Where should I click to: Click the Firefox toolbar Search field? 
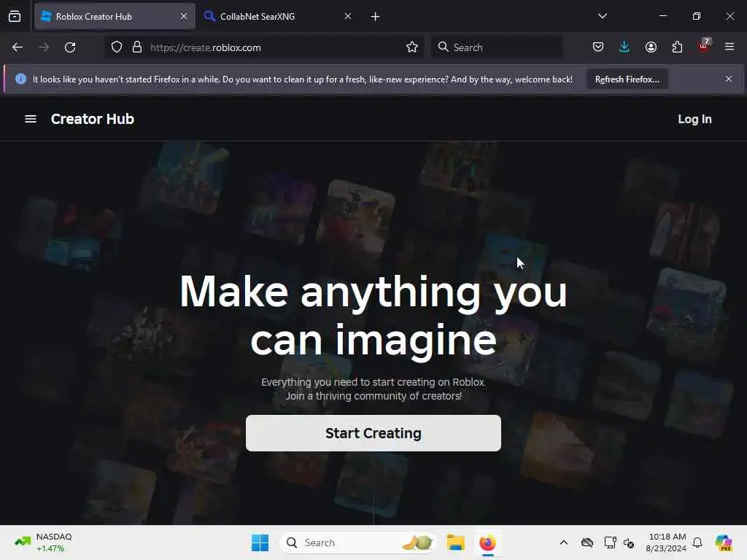pyautogui.click(x=496, y=47)
